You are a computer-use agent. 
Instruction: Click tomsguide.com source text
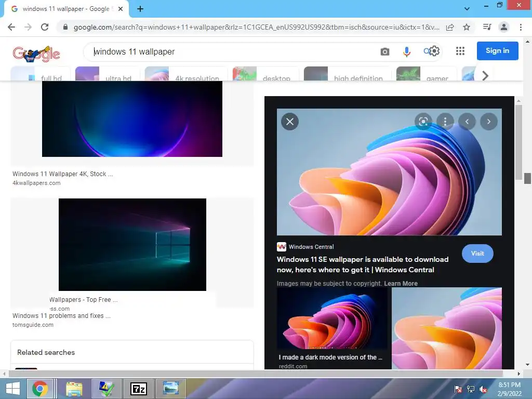click(33, 325)
